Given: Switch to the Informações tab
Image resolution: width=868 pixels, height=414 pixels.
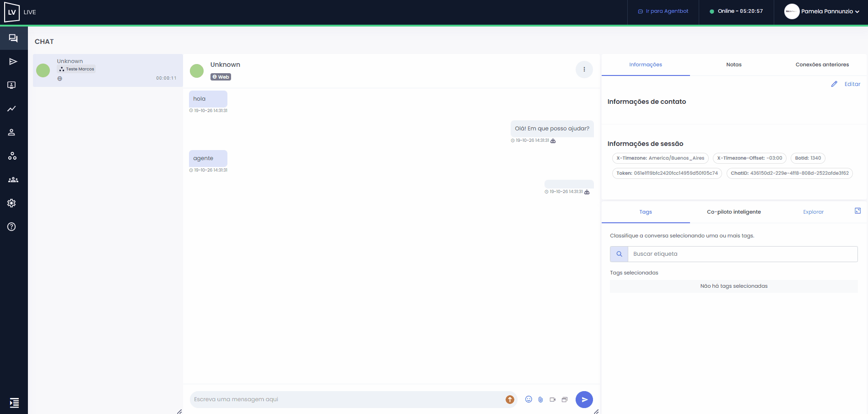Looking at the screenshot, I should click(x=646, y=65).
